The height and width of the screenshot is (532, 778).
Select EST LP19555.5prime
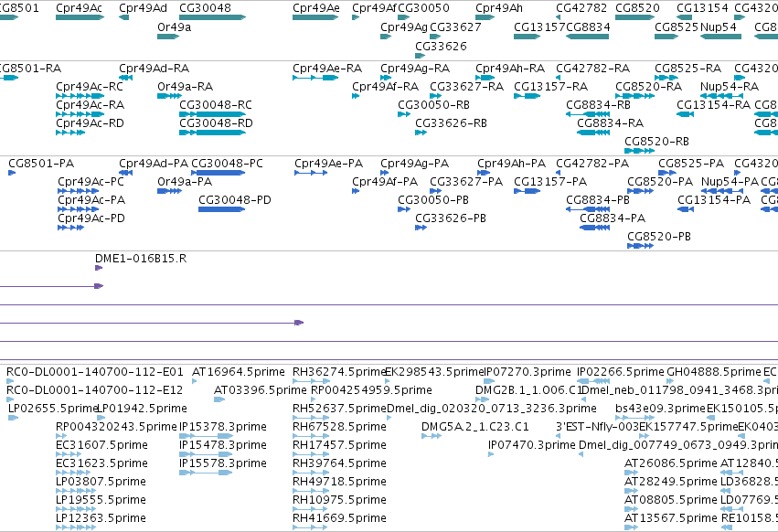pyautogui.click(x=101, y=500)
